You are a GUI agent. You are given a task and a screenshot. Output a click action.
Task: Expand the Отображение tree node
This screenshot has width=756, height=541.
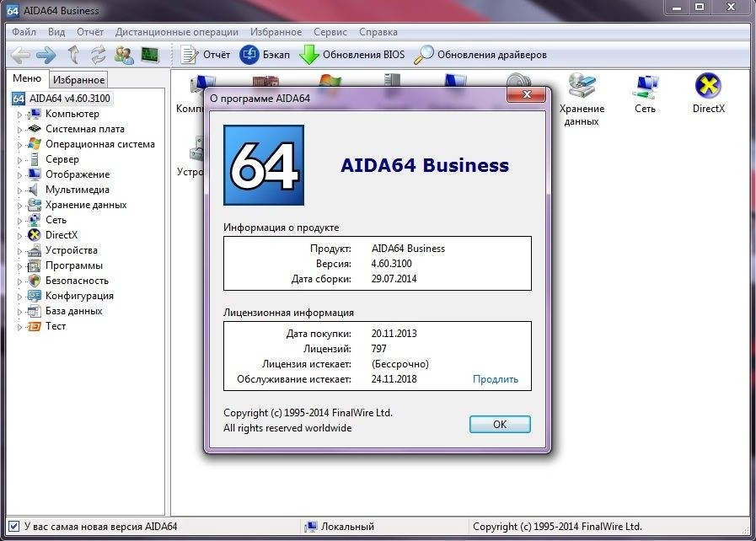point(19,175)
